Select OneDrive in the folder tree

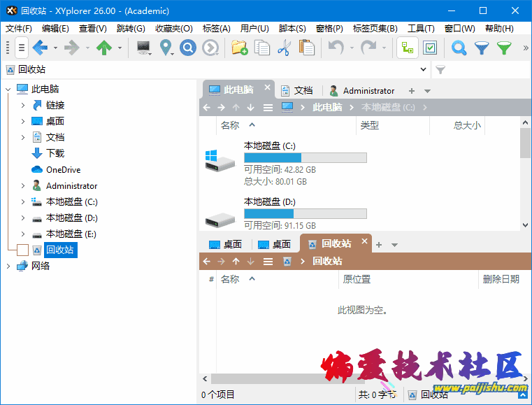[63, 170]
